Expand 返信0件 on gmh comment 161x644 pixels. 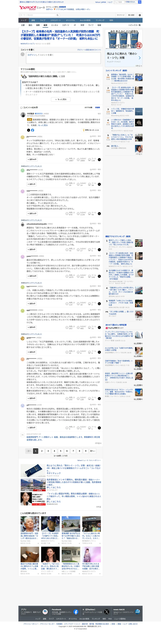pos(31,352)
